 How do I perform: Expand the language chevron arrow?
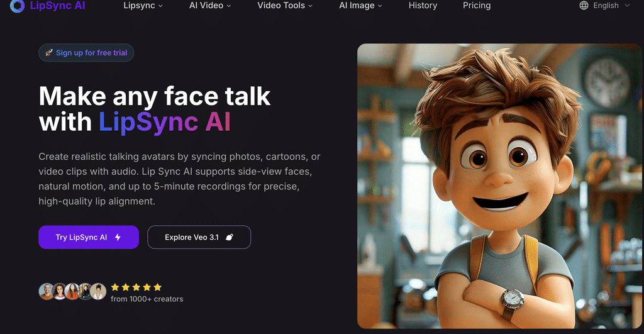pos(627,5)
